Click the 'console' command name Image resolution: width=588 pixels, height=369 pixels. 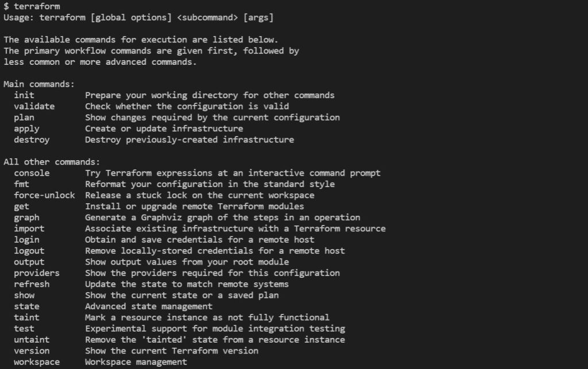coord(32,173)
